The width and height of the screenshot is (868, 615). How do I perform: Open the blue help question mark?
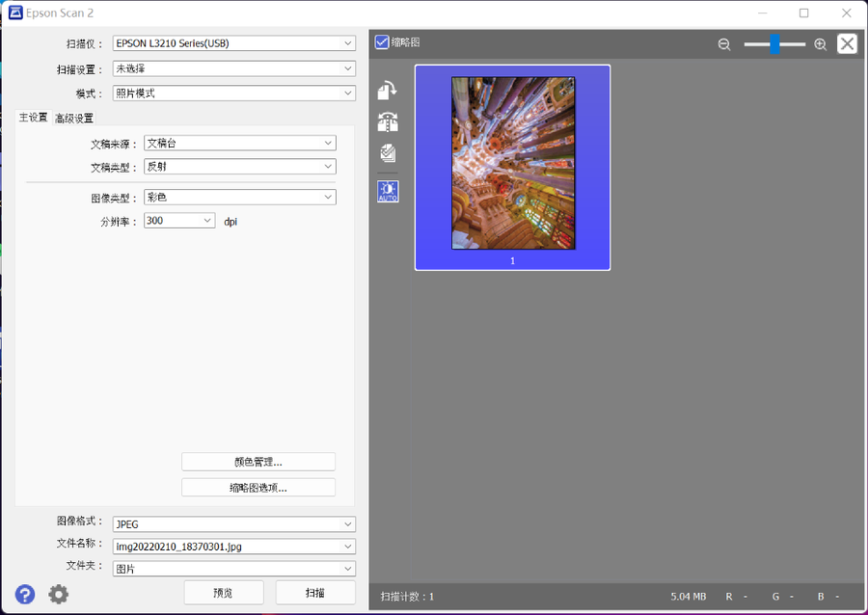(x=25, y=594)
